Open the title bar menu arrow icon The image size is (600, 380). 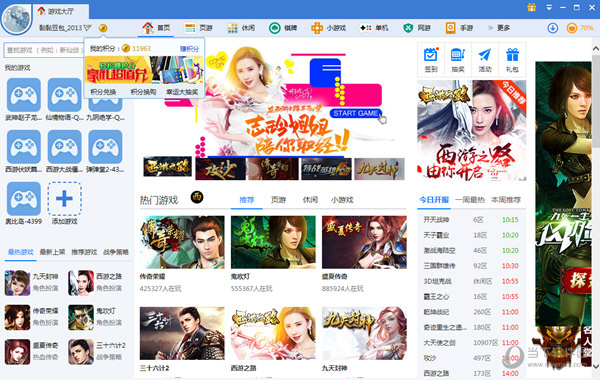pos(549,7)
